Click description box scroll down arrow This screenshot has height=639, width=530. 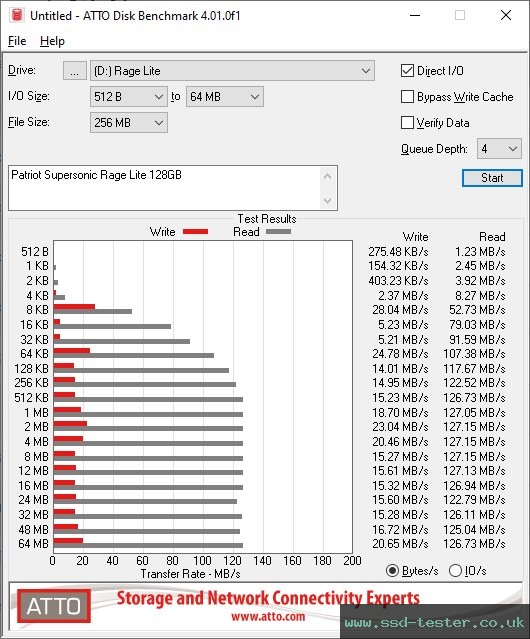[x=328, y=201]
